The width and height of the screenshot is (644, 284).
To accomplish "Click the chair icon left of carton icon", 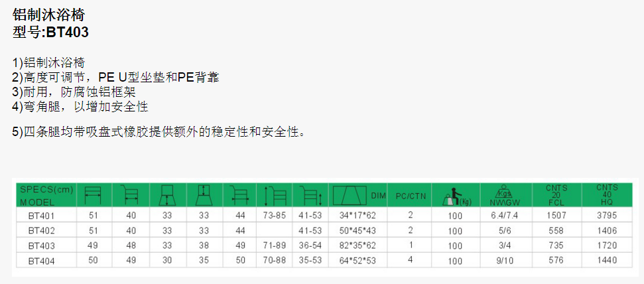I will [x=310, y=195].
